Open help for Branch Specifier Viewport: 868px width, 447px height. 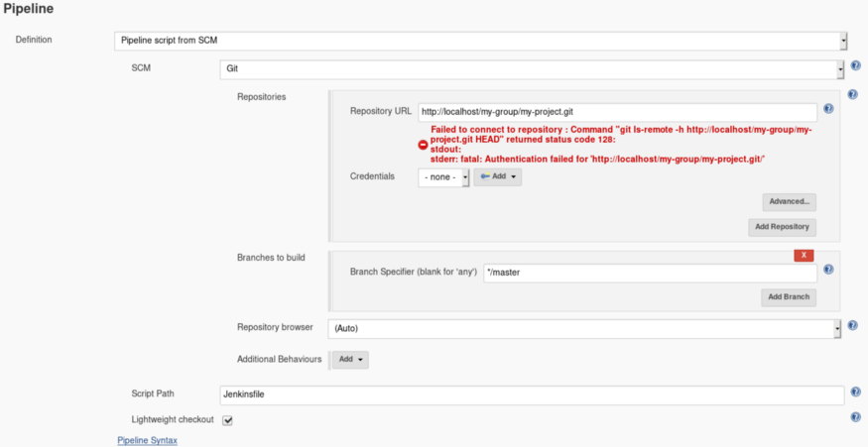[x=828, y=269]
